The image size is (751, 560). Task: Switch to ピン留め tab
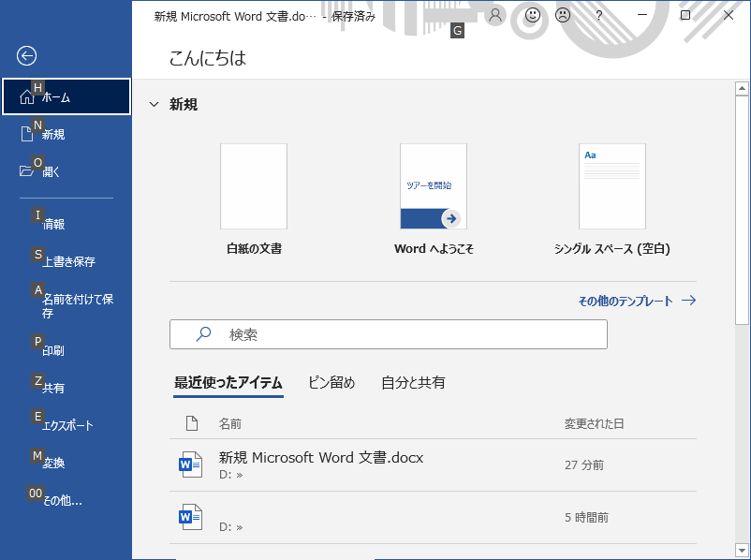331,382
